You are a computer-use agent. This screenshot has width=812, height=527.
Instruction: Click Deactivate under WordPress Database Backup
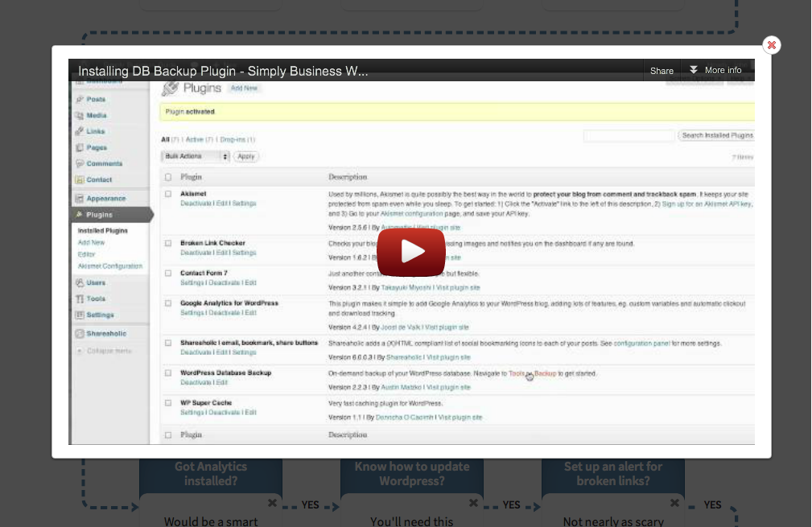[x=196, y=382]
